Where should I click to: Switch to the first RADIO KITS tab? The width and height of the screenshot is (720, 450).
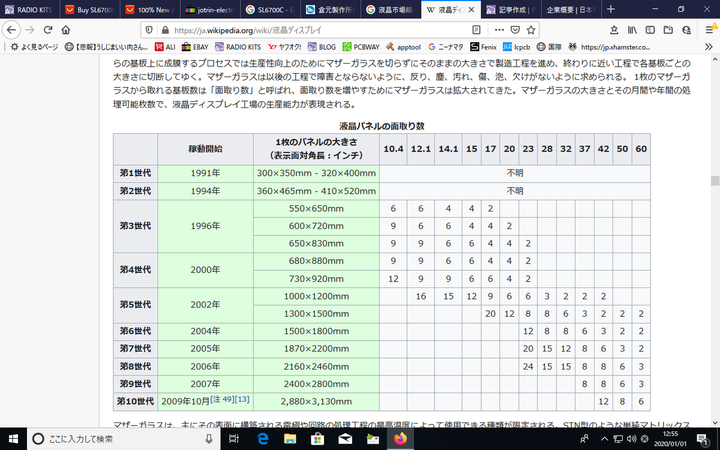click(29, 10)
